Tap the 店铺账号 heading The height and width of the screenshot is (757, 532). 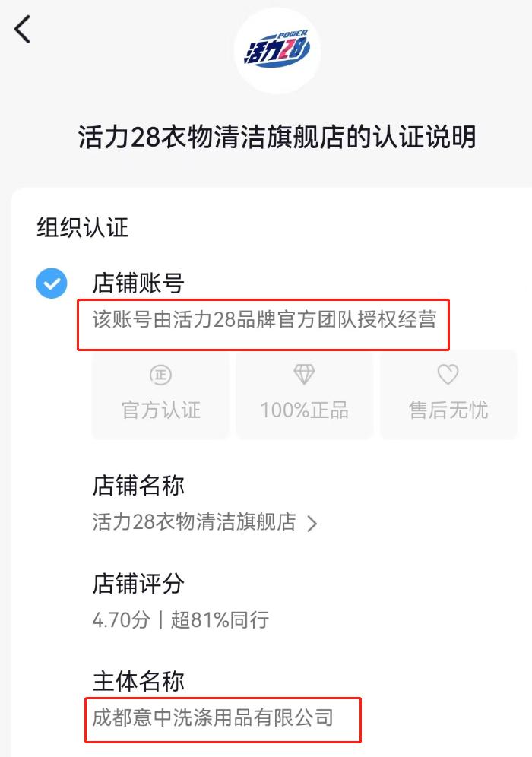point(138,283)
